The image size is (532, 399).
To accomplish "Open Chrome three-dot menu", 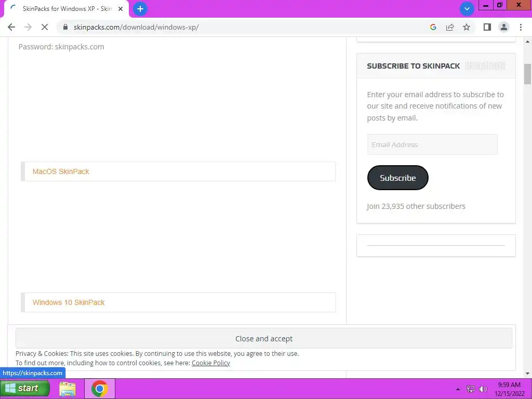I will pyautogui.click(x=521, y=27).
